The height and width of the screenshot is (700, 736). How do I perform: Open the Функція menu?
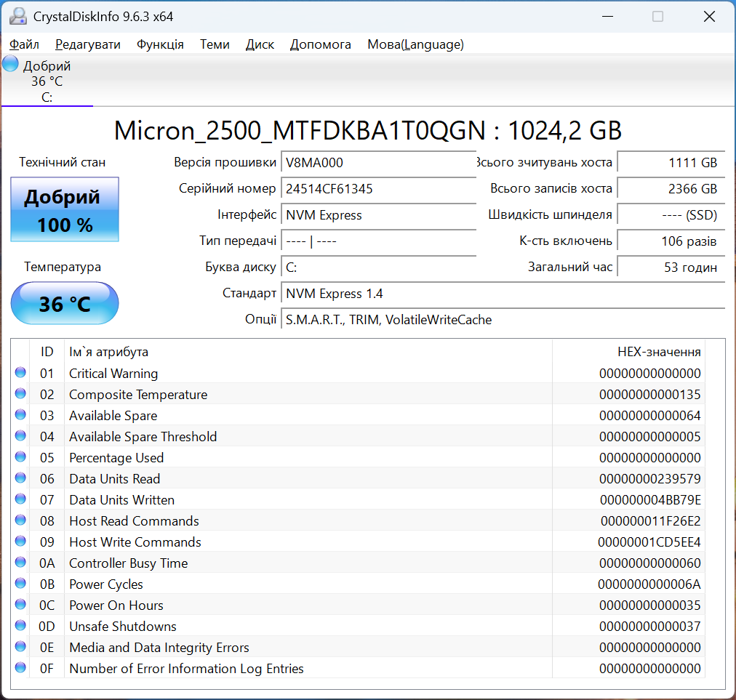coord(160,44)
